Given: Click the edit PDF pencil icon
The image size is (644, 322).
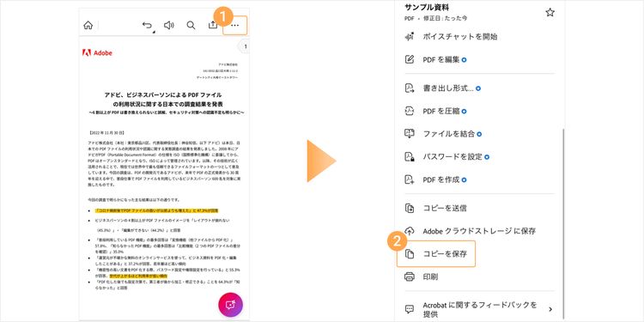Looking at the screenshot, I should pyautogui.click(x=410, y=59).
